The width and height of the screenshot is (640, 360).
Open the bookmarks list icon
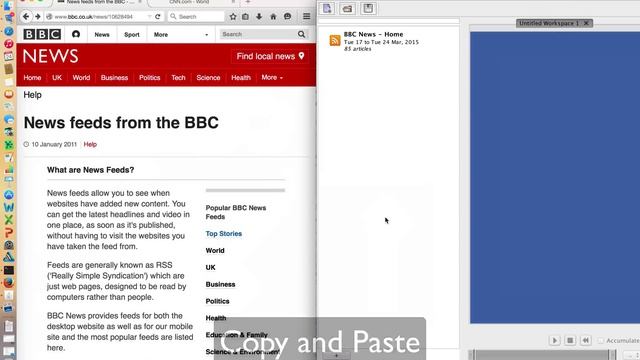245,17
